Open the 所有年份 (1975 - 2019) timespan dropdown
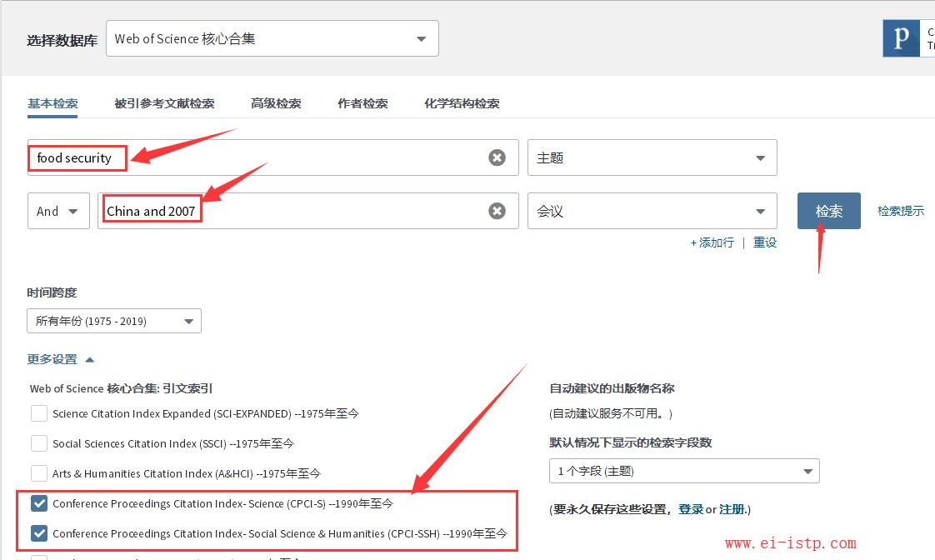Screen dimensions: 935x560 114,321
